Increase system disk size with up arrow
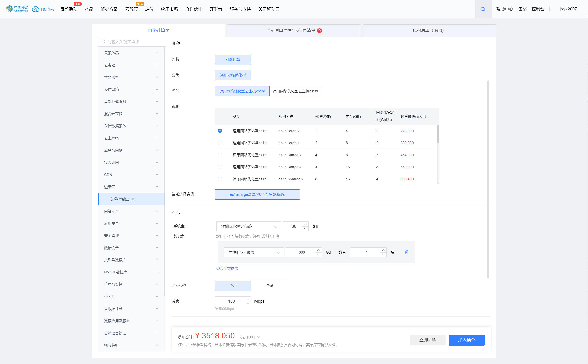Viewport: 588px width, 364px height. (x=305, y=224)
